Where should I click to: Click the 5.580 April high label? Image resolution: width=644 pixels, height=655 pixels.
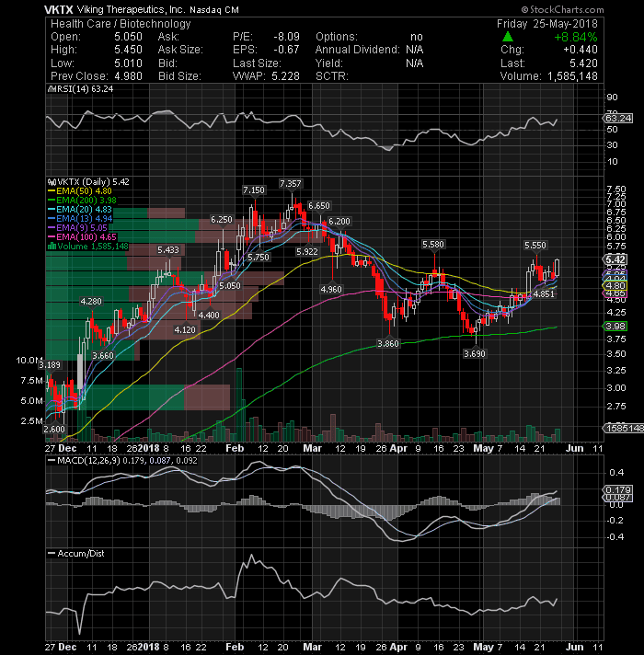coord(433,245)
